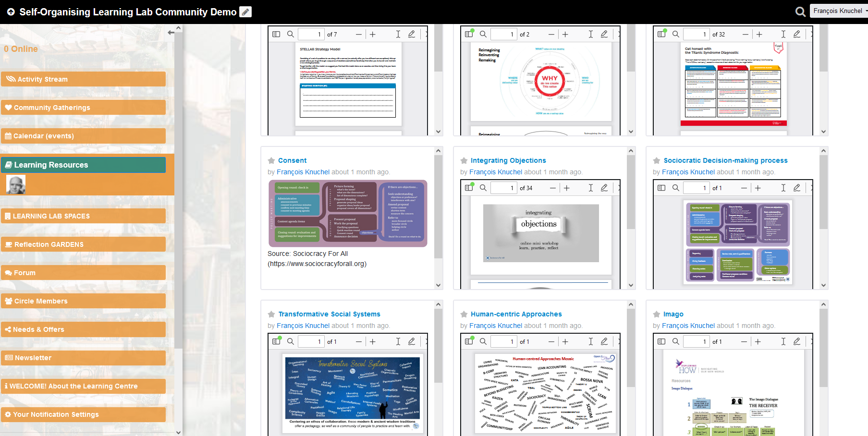Screen dimensions: 868x436
Task: Zoom in on the Human-centric Approaches PDF
Action: pos(565,341)
